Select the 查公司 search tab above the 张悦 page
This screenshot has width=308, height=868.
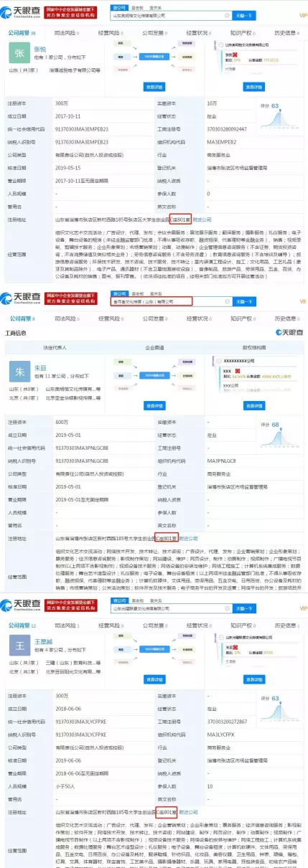click(118, 6)
